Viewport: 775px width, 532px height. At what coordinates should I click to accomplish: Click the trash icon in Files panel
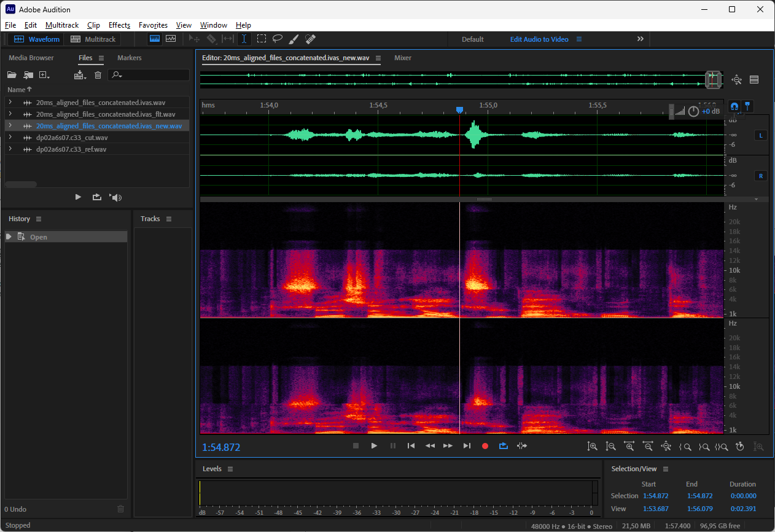pos(98,75)
